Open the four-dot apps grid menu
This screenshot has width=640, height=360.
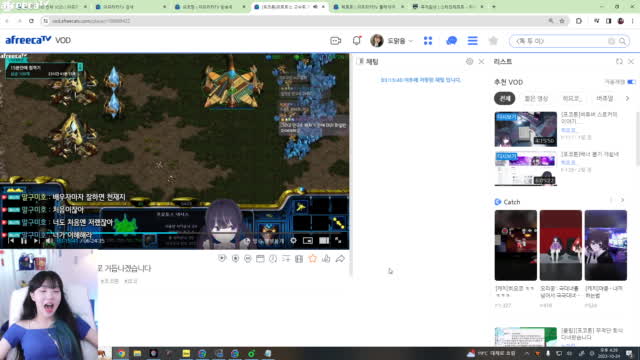[428, 41]
